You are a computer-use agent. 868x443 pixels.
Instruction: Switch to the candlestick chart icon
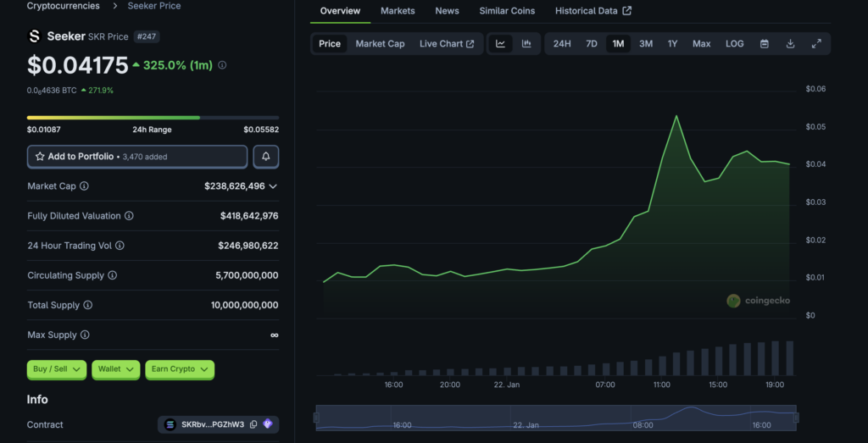pyautogui.click(x=526, y=44)
